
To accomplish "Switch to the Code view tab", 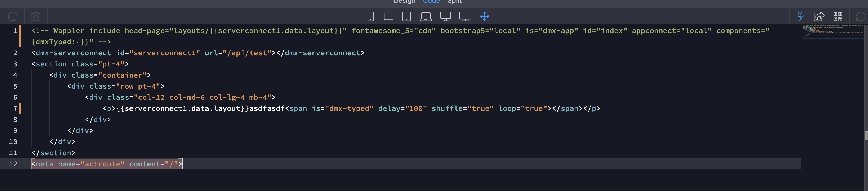I will (431, 1).
